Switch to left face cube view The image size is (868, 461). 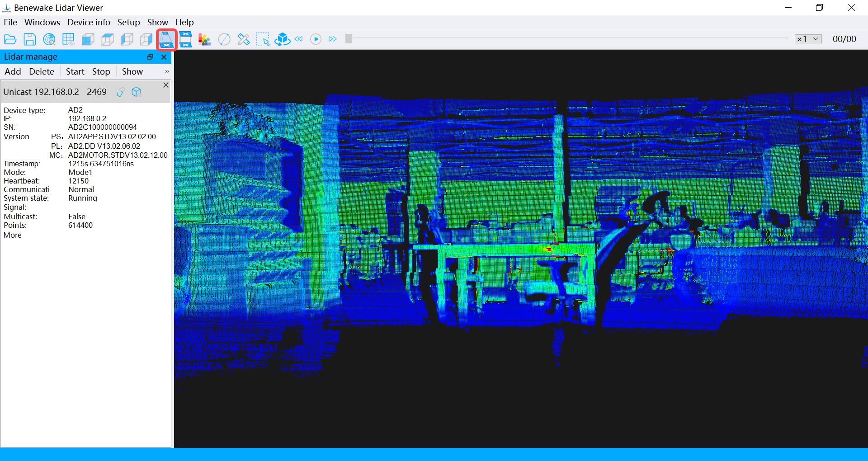[x=127, y=39]
